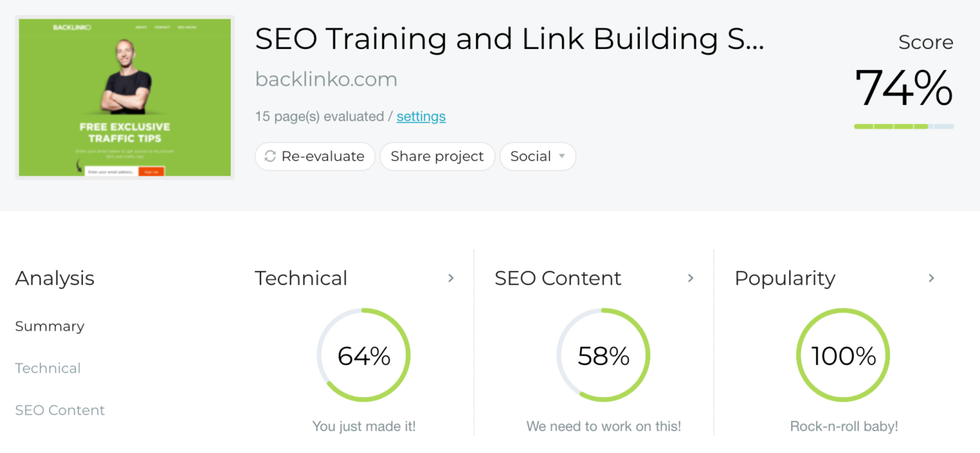Open the Social dropdown menu
This screenshot has width=980, height=453.
538,156
